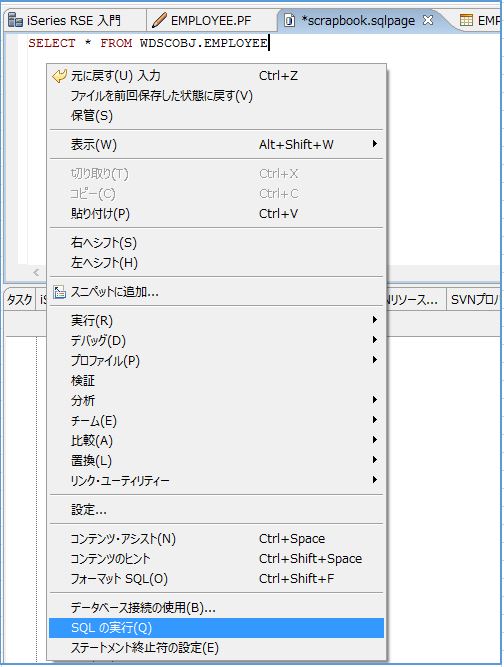Expand the 実行(R) submenu arrow
Screen dimensions: 504x667
coord(374,319)
